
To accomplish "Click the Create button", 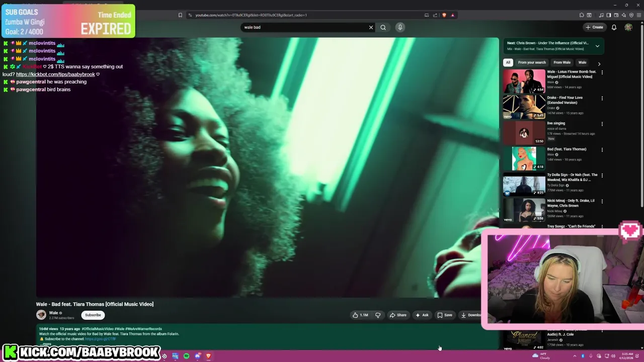I will (x=594, y=27).
